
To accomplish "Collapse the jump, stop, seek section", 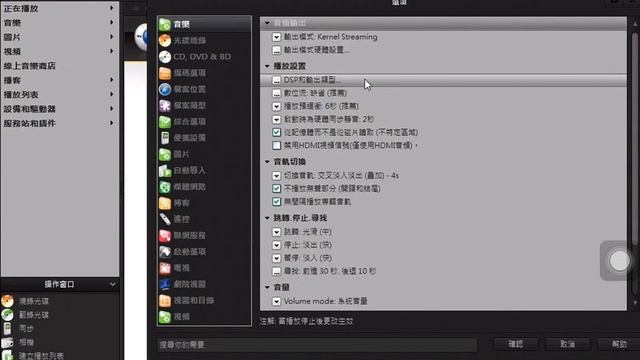I will tap(267, 218).
